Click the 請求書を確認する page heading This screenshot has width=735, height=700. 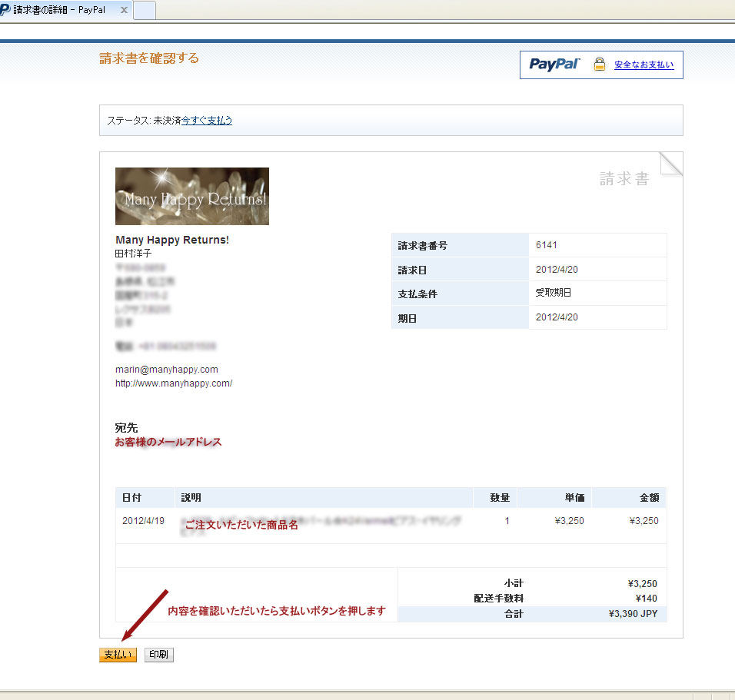(149, 58)
